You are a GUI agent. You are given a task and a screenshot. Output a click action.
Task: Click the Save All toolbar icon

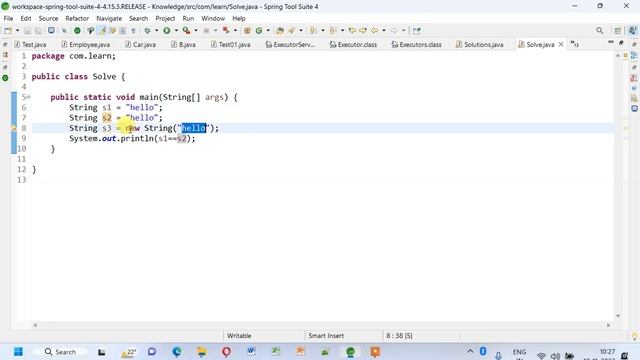pos(38,31)
